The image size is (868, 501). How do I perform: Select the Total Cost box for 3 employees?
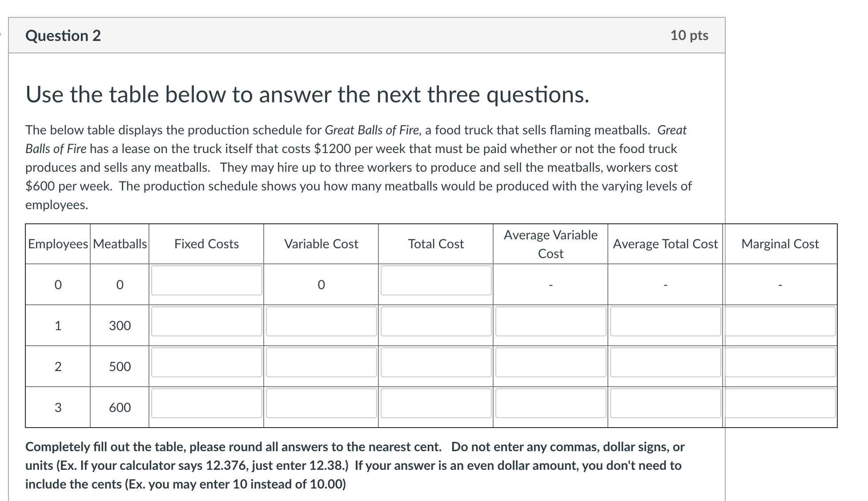point(436,403)
